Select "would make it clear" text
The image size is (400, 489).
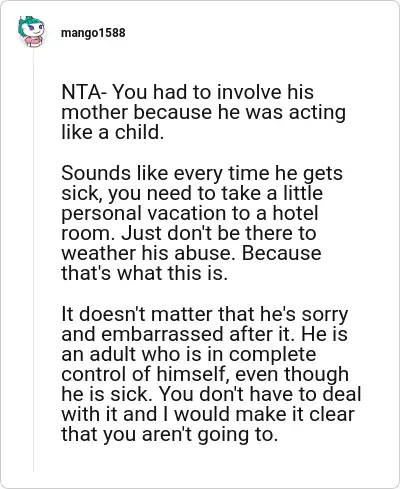264,414
